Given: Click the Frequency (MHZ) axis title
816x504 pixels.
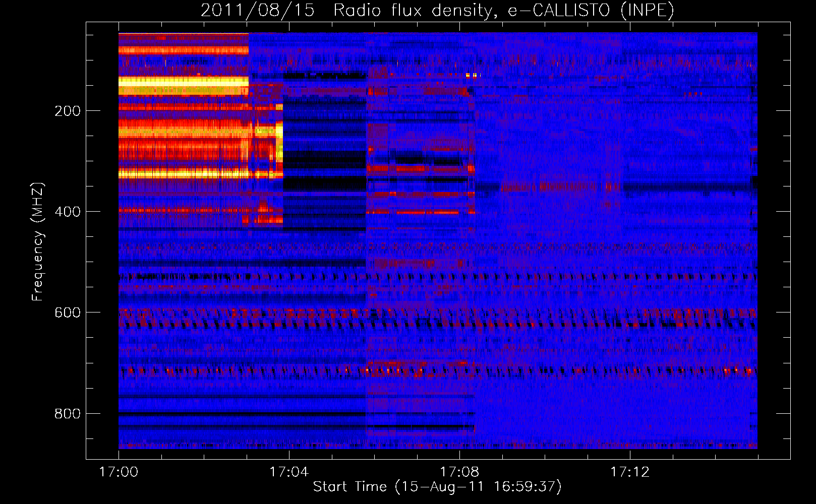Looking at the screenshot, I should pos(38,242).
